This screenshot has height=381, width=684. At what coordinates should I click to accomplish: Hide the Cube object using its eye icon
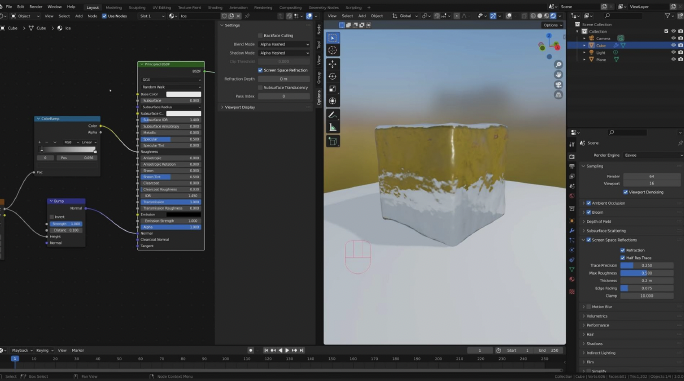tap(673, 45)
